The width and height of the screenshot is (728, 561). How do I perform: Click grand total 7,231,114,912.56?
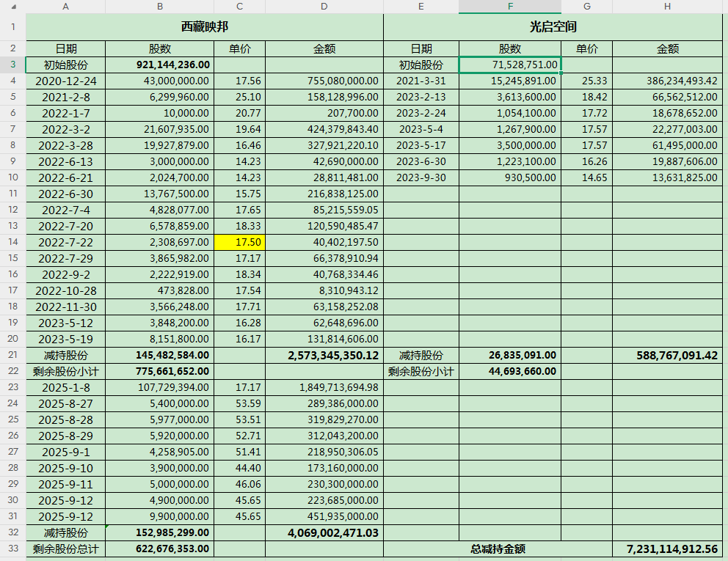(x=667, y=549)
